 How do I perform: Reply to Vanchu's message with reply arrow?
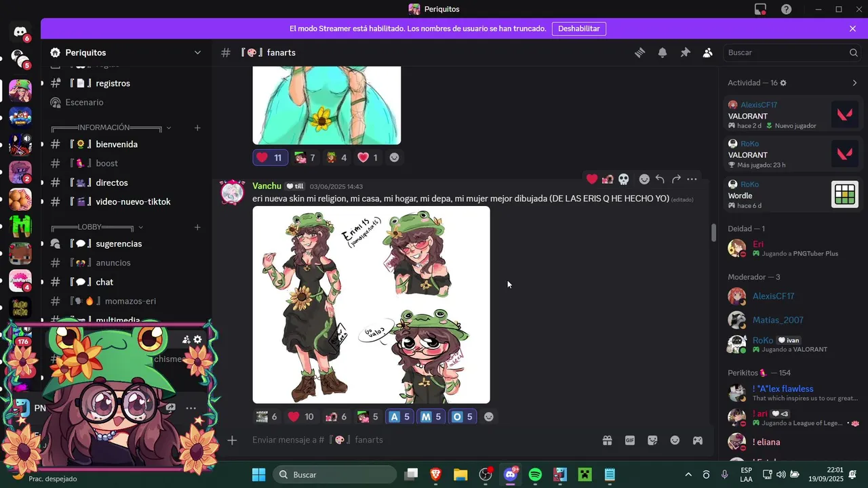[x=660, y=179]
